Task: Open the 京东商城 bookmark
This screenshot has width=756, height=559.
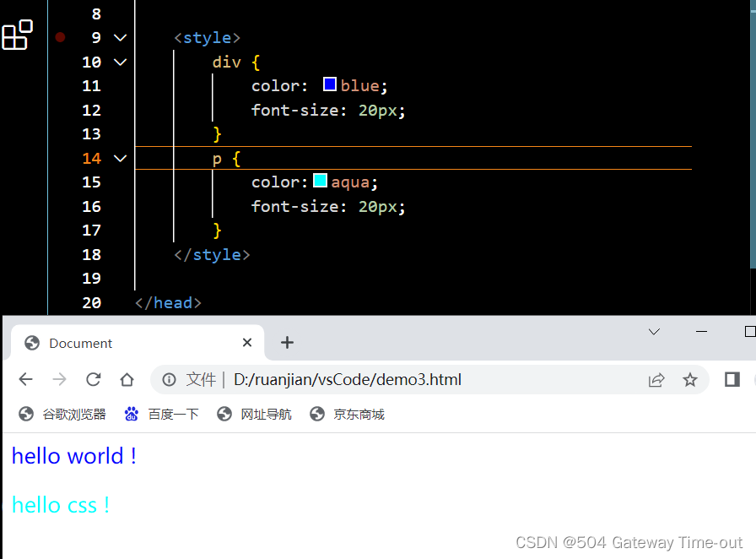Action: [347, 414]
